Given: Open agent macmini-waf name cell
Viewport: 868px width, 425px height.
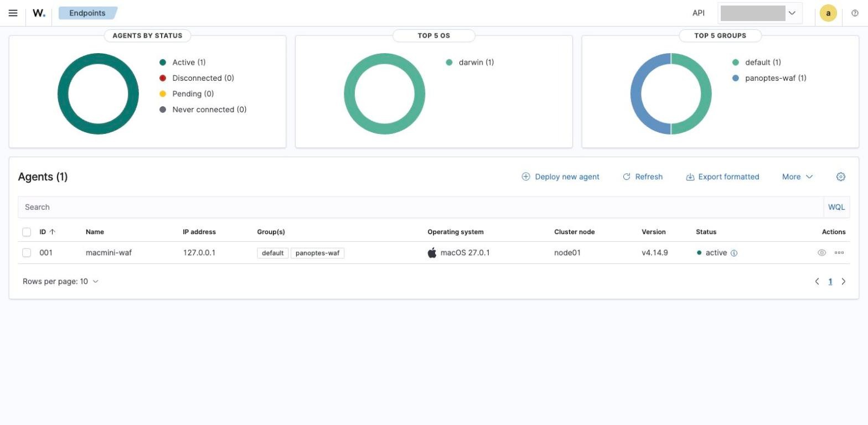Looking at the screenshot, I should tap(108, 253).
